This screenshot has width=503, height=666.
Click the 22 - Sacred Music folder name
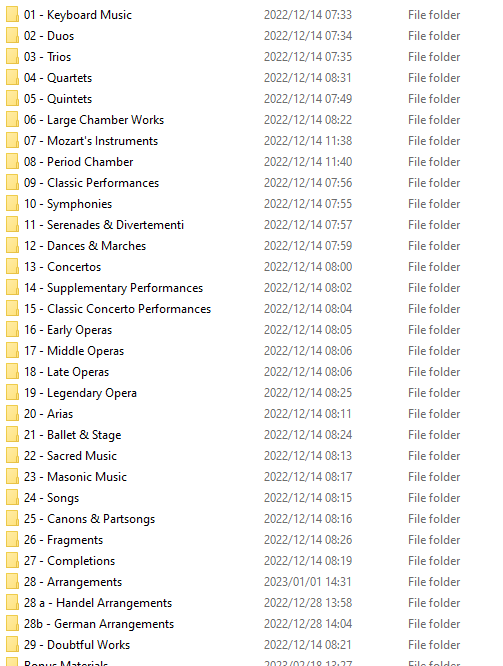70,456
